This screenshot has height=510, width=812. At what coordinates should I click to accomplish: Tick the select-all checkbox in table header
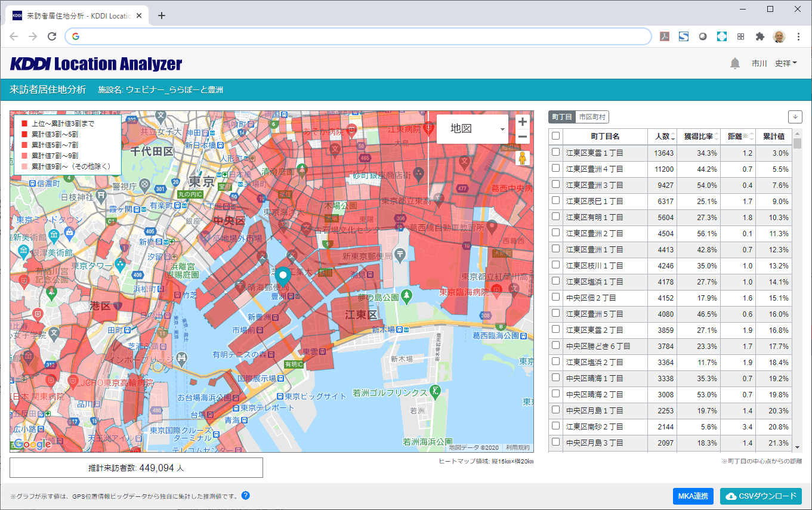point(556,136)
